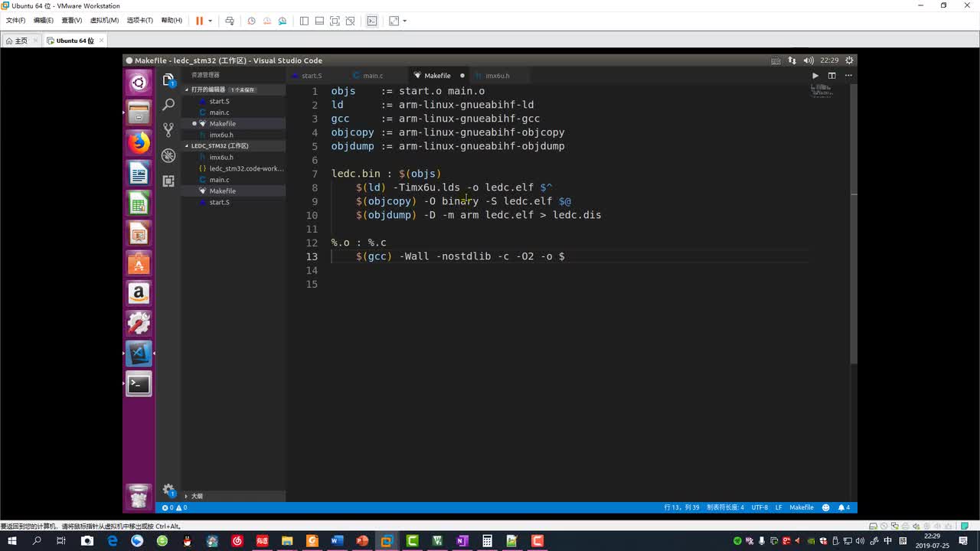The image size is (980, 551).
Task: Open the VMware 文件(F) menu
Action: pos(15,21)
